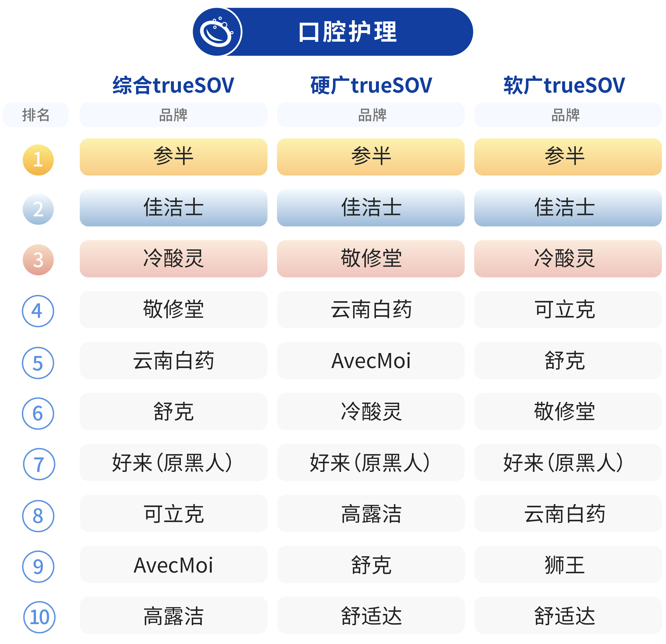Select the bronze rank 3 badge
Image resolution: width=666 pixels, height=644 pixels.
38,260
